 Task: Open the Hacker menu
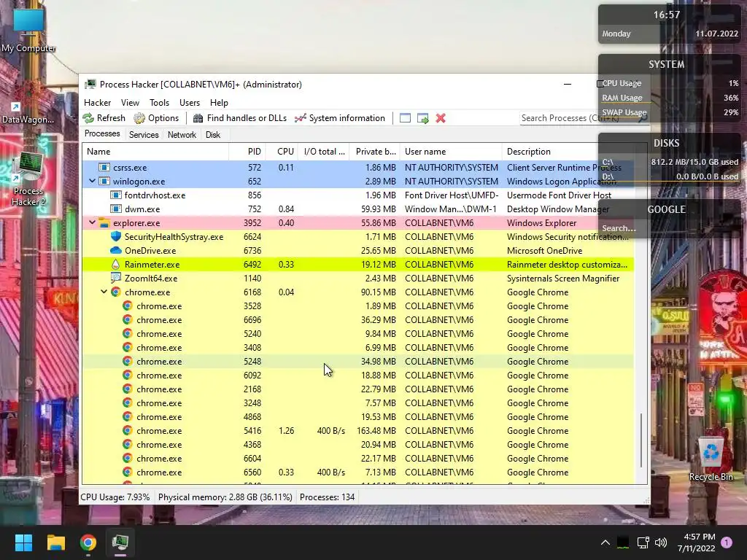point(97,103)
